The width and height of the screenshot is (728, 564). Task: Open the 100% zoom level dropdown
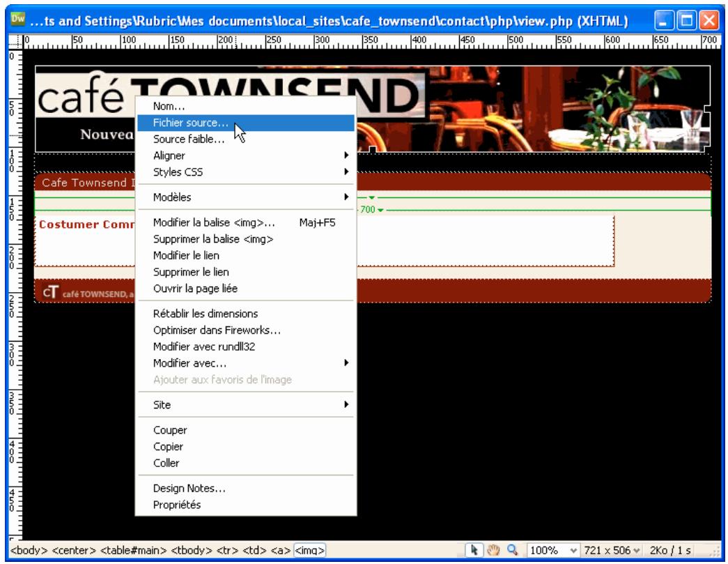coord(553,551)
